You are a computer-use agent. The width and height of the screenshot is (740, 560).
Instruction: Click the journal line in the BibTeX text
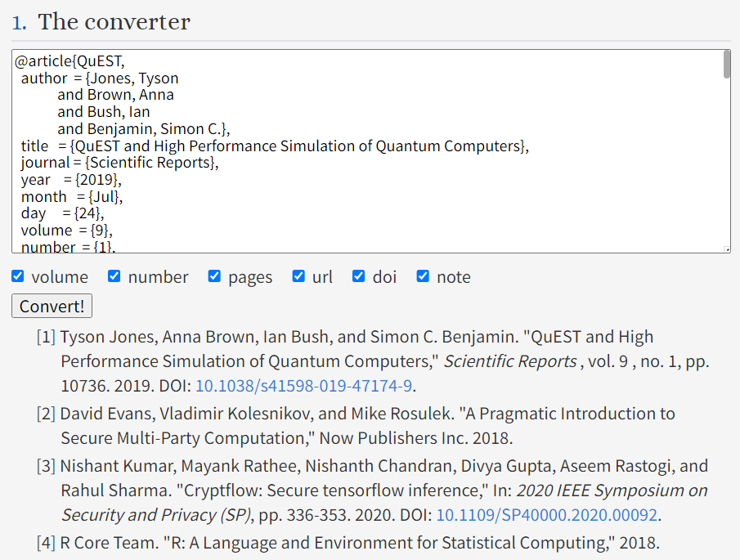tap(120, 163)
